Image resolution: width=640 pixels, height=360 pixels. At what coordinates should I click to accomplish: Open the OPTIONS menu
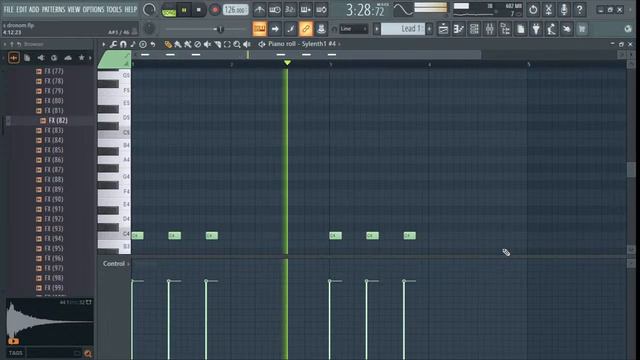(x=93, y=9)
